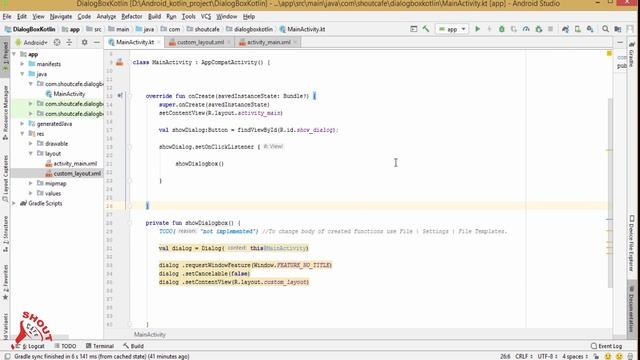Switch to the custom_layout.xml editor tab

coord(200,42)
